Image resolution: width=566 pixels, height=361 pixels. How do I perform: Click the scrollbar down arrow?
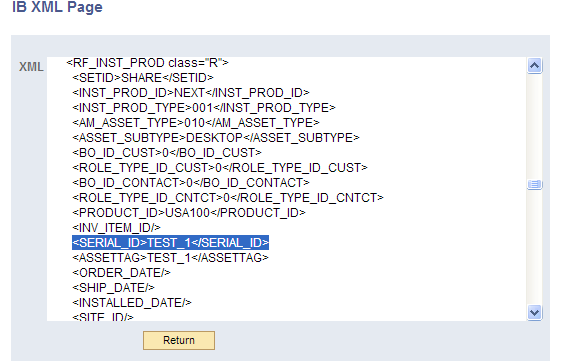[x=534, y=312]
